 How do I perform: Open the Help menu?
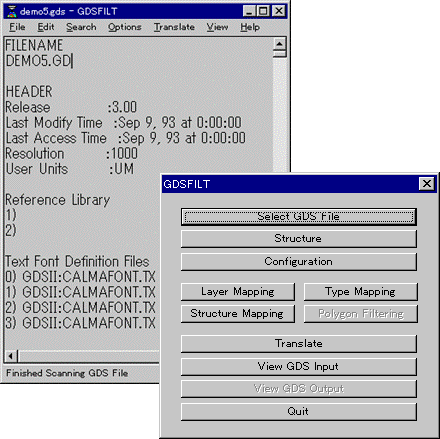tap(250, 27)
